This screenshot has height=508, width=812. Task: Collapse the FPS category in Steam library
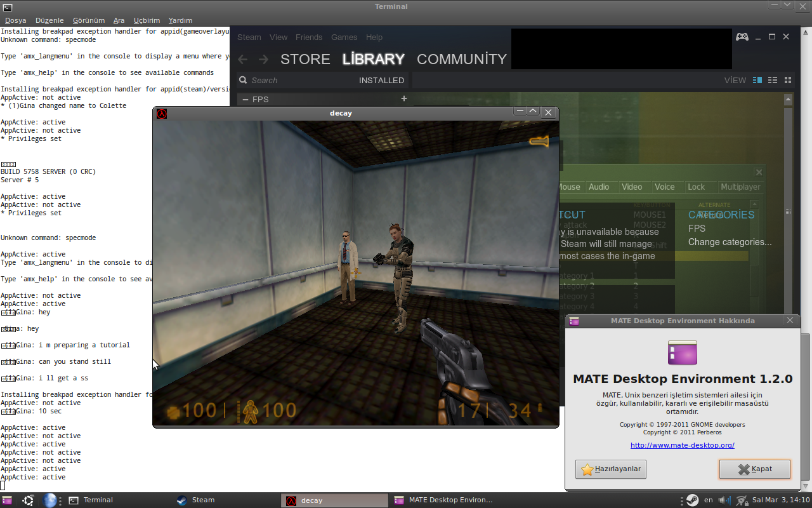(x=245, y=99)
